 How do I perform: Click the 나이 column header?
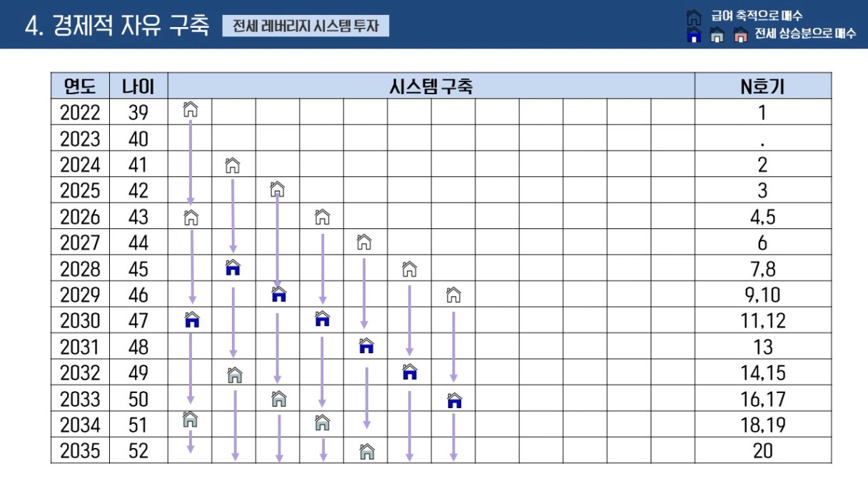[x=138, y=86]
